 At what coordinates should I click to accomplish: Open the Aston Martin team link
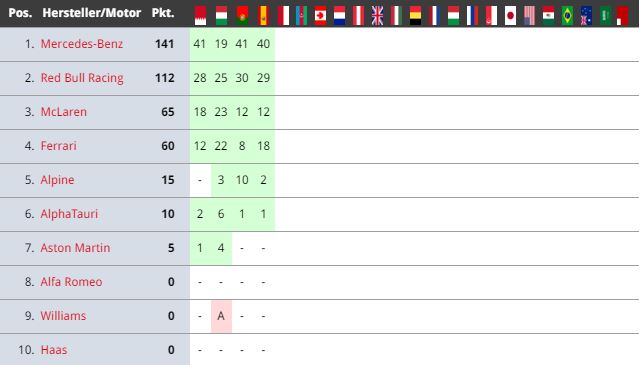[x=75, y=248]
